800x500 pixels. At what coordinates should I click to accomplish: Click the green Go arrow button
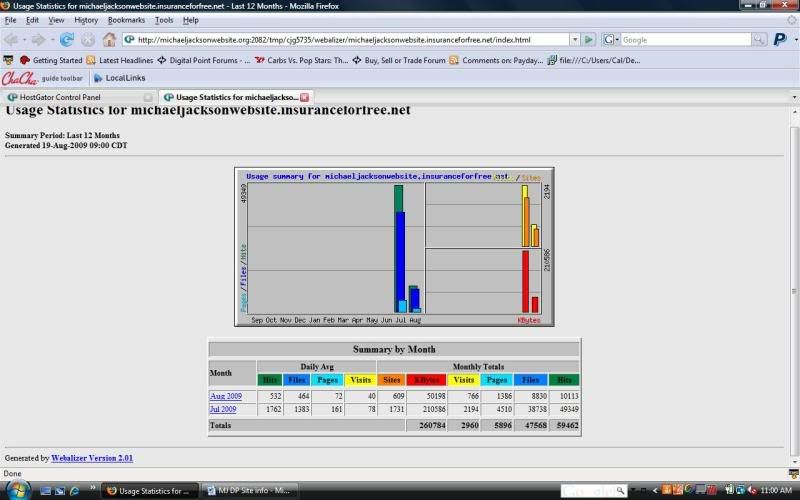click(588, 39)
